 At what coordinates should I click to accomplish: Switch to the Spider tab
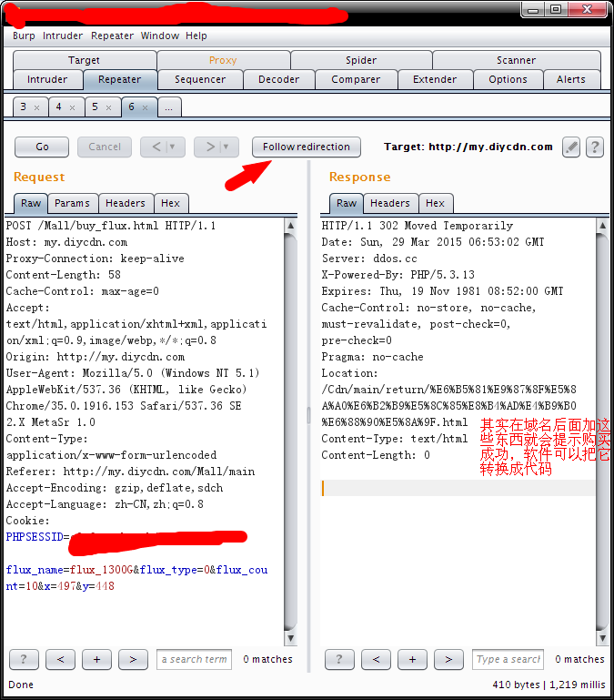[361, 60]
